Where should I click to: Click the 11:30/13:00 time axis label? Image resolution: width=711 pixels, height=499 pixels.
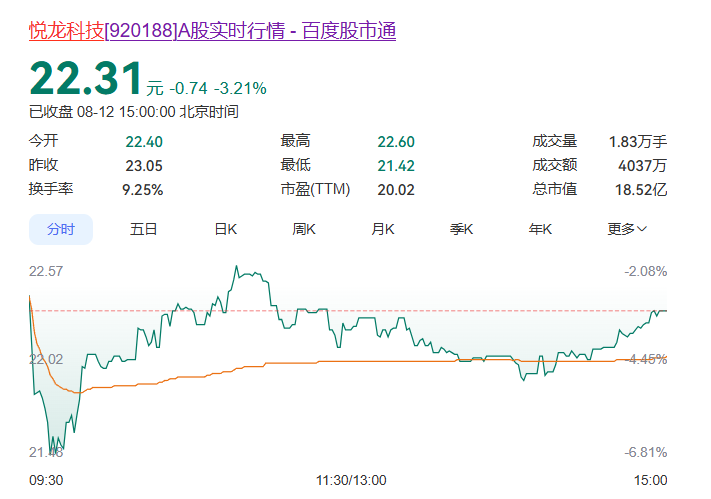click(351, 480)
